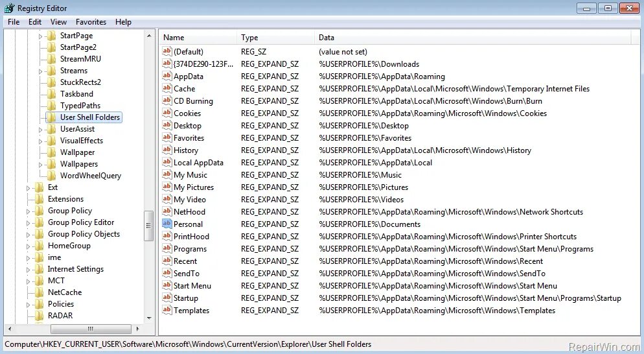Select the PrintHood value name

(191, 237)
